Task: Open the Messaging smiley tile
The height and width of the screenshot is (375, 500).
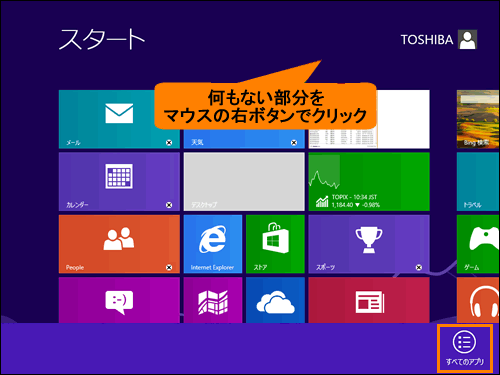Action: (x=119, y=300)
